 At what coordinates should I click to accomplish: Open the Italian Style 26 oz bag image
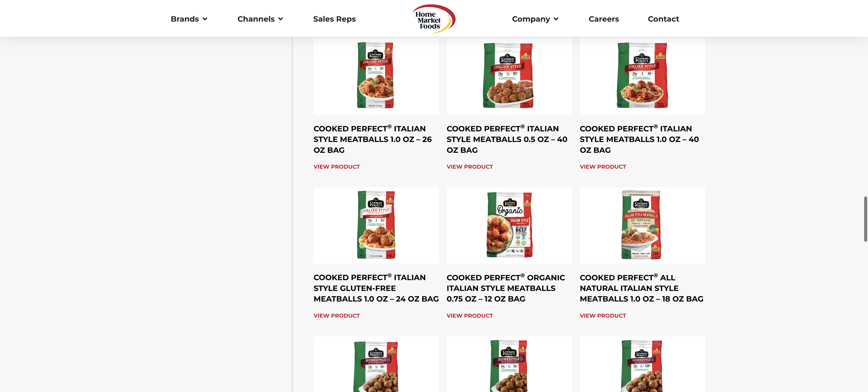(x=376, y=76)
